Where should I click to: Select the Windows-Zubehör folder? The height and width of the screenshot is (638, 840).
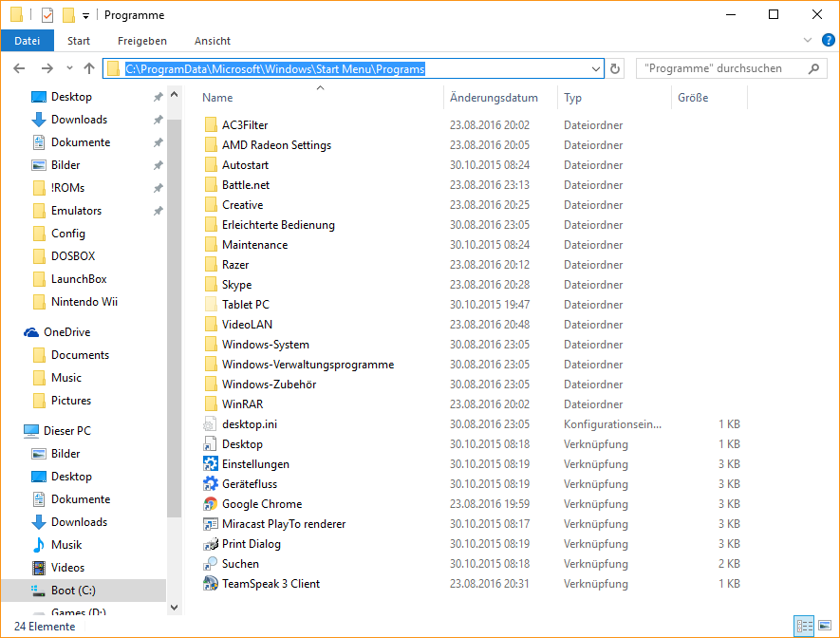[x=269, y=385]
